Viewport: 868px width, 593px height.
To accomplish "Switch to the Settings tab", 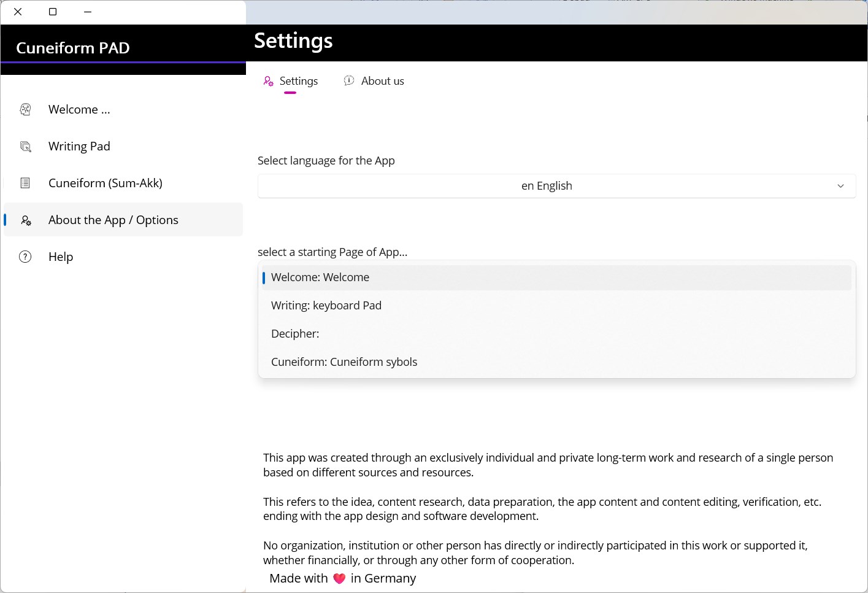I will [x=298, y=81].
